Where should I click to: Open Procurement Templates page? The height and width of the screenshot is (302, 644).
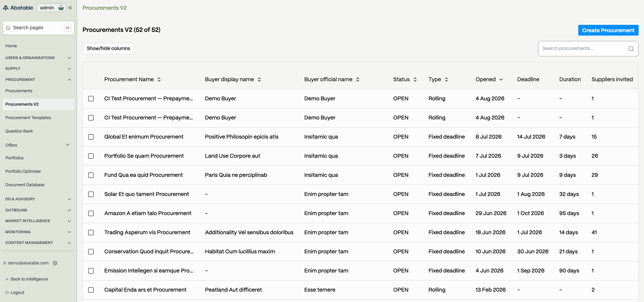pos(28,118)
